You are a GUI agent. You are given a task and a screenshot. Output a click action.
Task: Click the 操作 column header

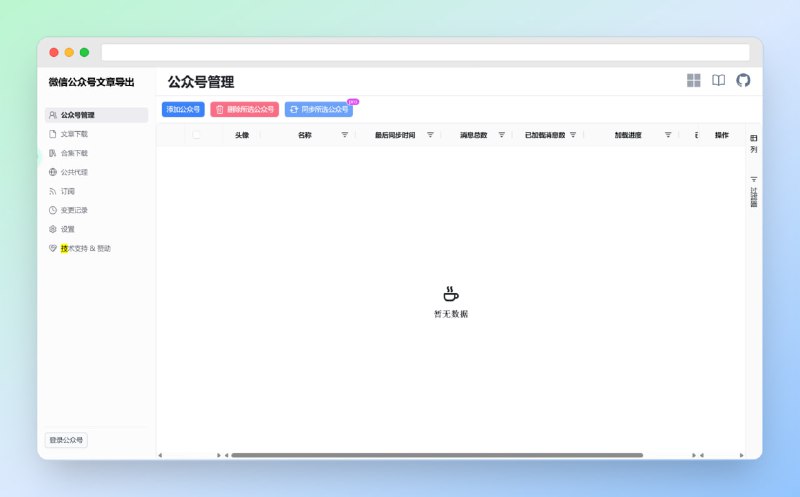click(x=721, y=135)
